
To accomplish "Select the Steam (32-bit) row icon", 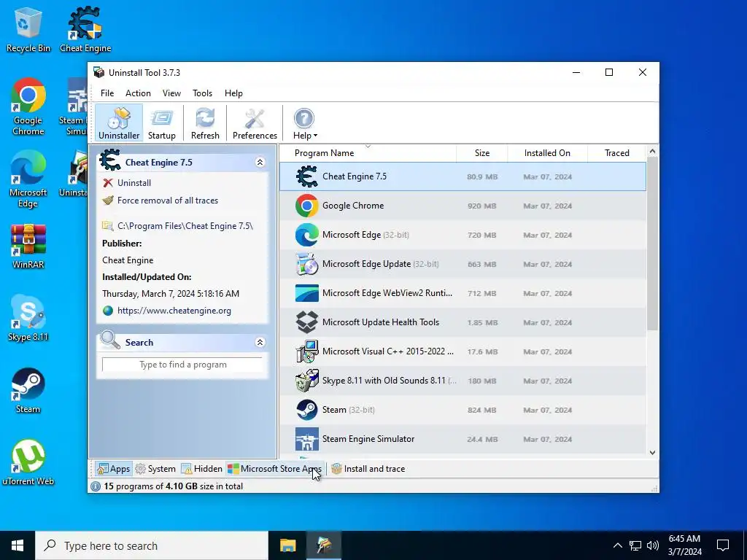I will 307,410.
